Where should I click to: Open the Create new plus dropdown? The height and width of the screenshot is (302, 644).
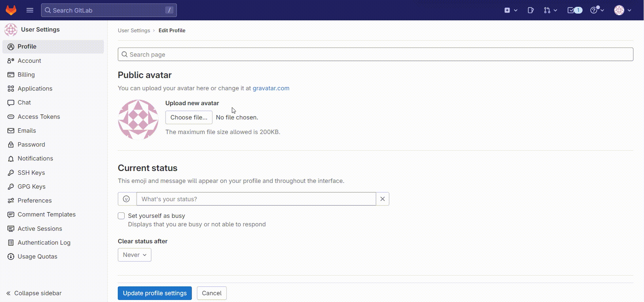click(x=511, y=10)
